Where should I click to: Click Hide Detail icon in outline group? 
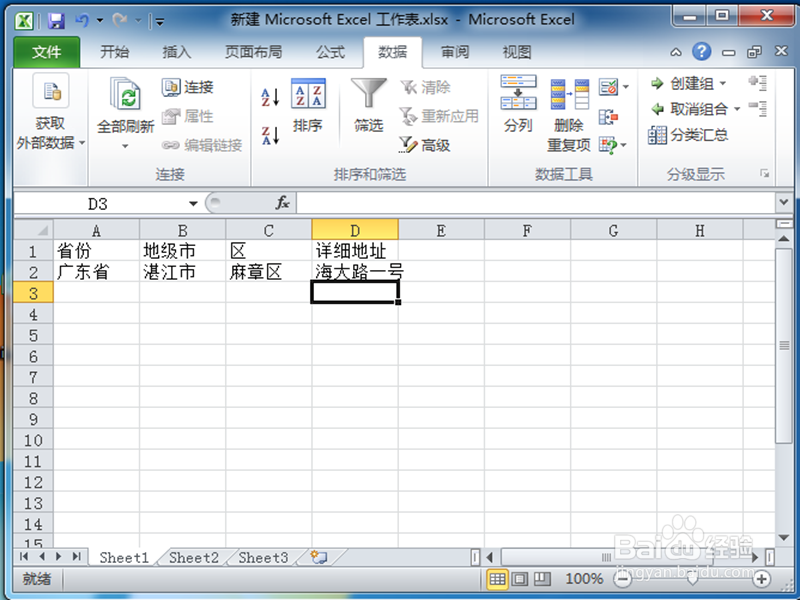pos(758,109)
